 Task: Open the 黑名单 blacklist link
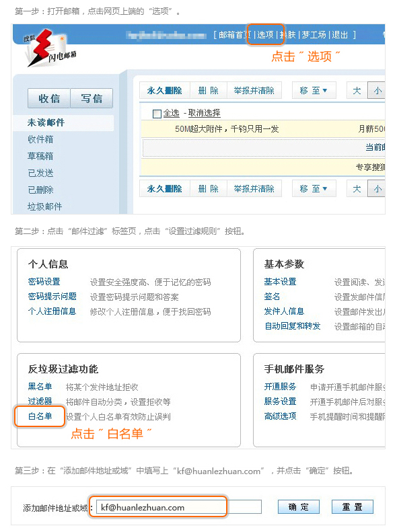coord(40,387)
